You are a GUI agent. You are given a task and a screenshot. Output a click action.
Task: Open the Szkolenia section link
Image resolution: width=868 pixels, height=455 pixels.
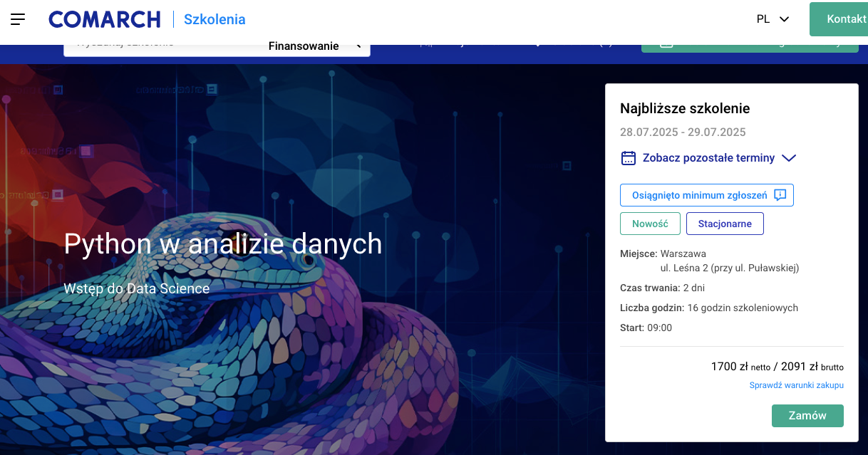coord(215,19)
